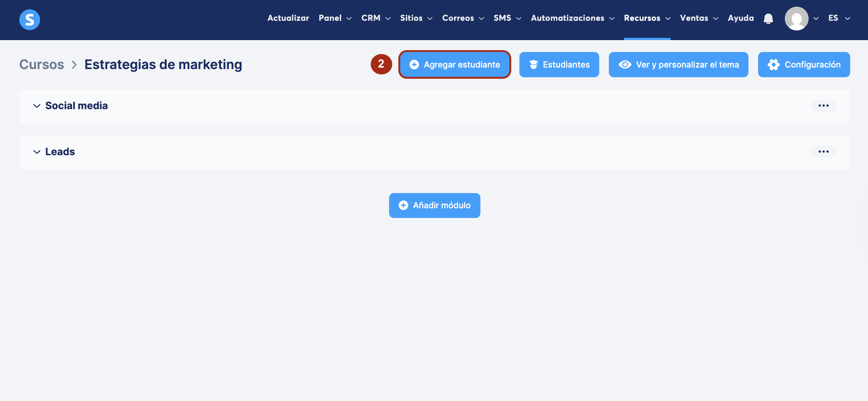Click Agregar estudiante button
This screenshot has width=868, height=401.
[x=455, y=65]
